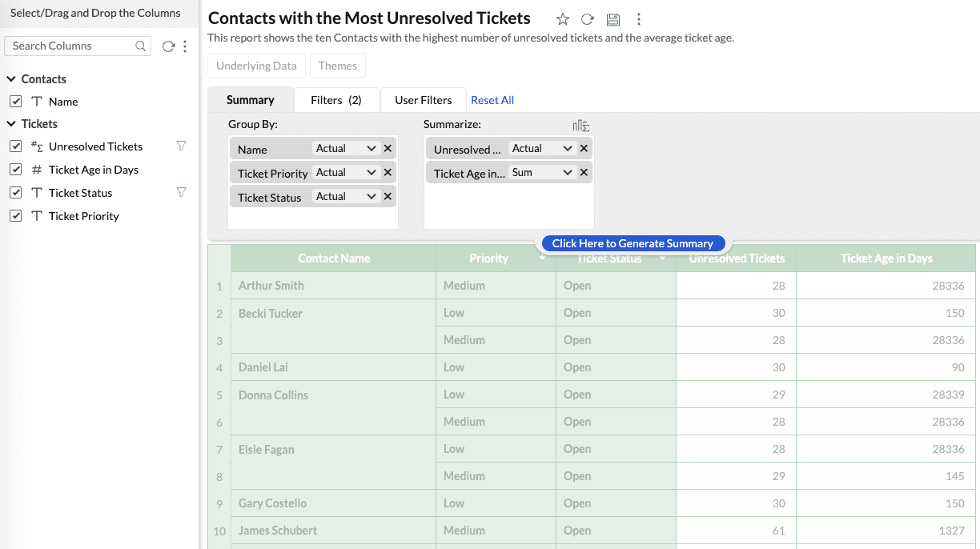Click the refresh icon beside report title
The image size is (980, 549).
(588, 19)
